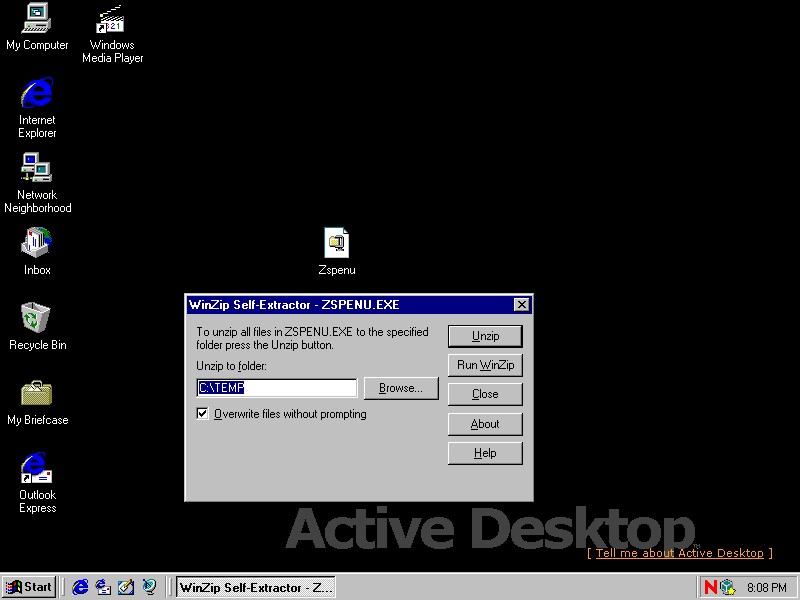The image size is (800, 600).
Task: Open the Start menu
Action: pyautogui.click(x=29, y=587)
